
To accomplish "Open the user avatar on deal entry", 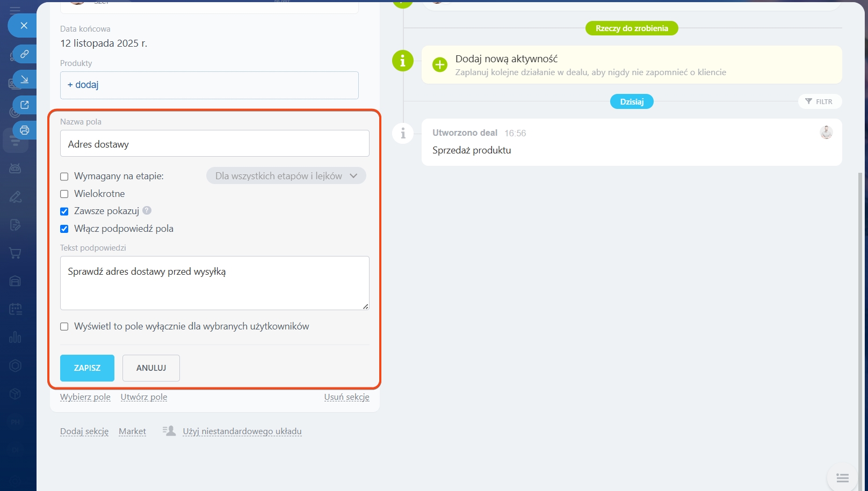I will (x=826, y=132).
